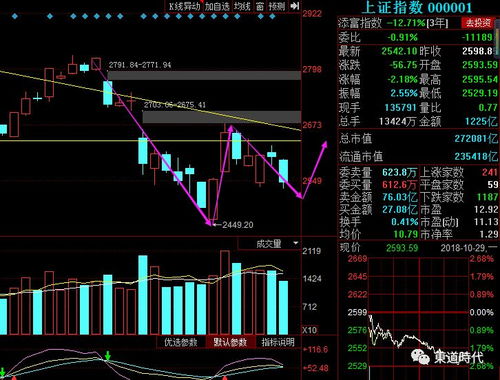Click the green buy-signal arrow in indicator panel
Viewport: 500px width, 380px height.
[x=107, y=355]
